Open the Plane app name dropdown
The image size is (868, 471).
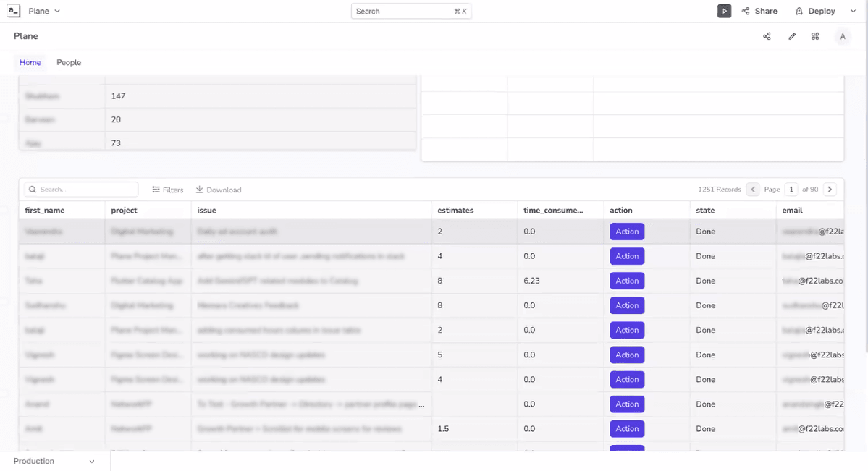tap(44, 11)
